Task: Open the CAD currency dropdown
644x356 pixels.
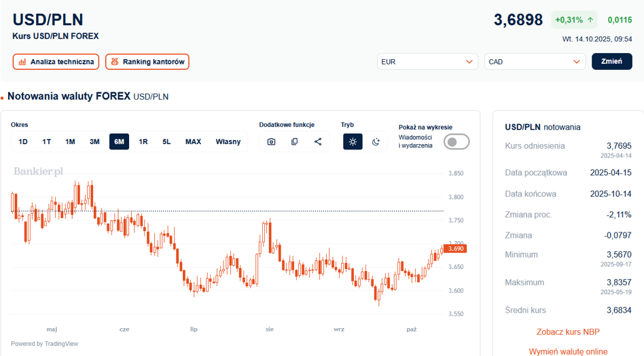Action: click(x=535, y=62)
